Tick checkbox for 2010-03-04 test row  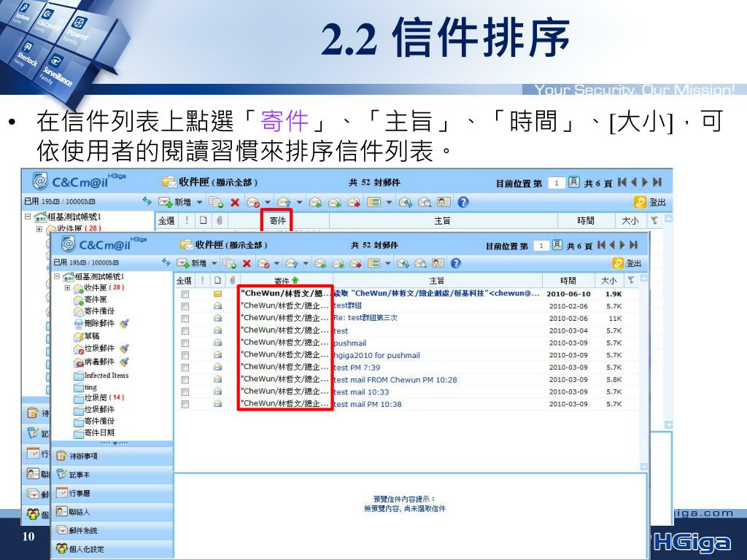185,331
